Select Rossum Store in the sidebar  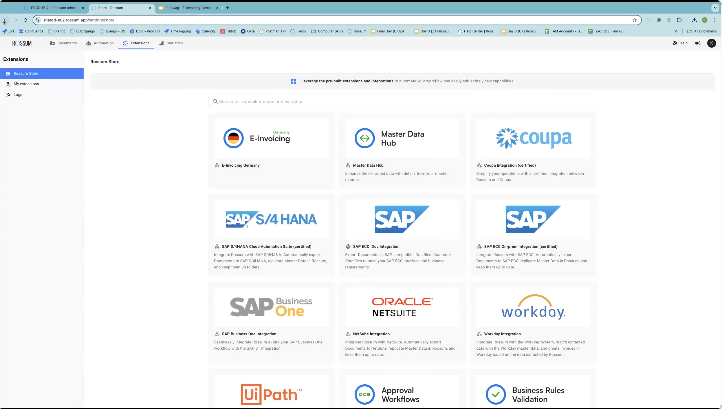[42, 73]
